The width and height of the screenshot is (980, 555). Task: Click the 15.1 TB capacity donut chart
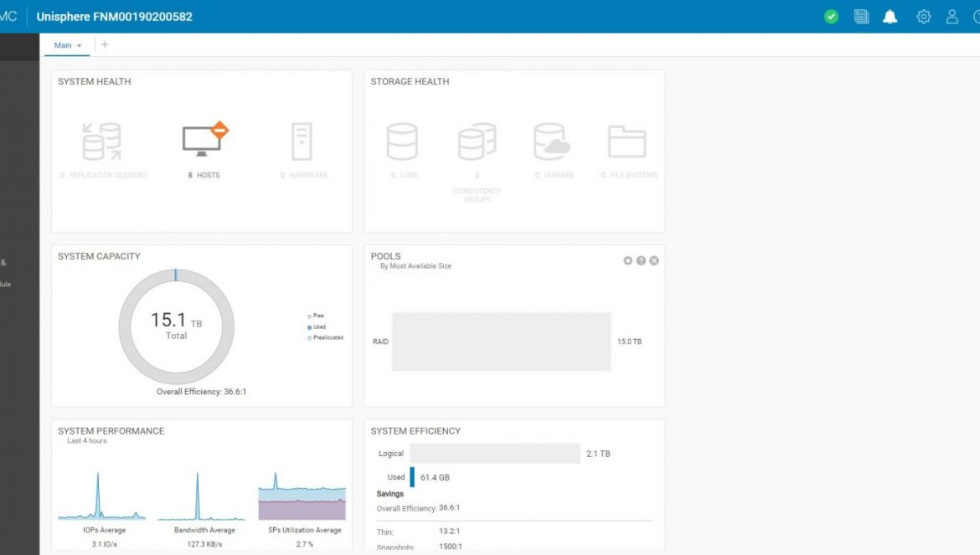pos(176,326)
